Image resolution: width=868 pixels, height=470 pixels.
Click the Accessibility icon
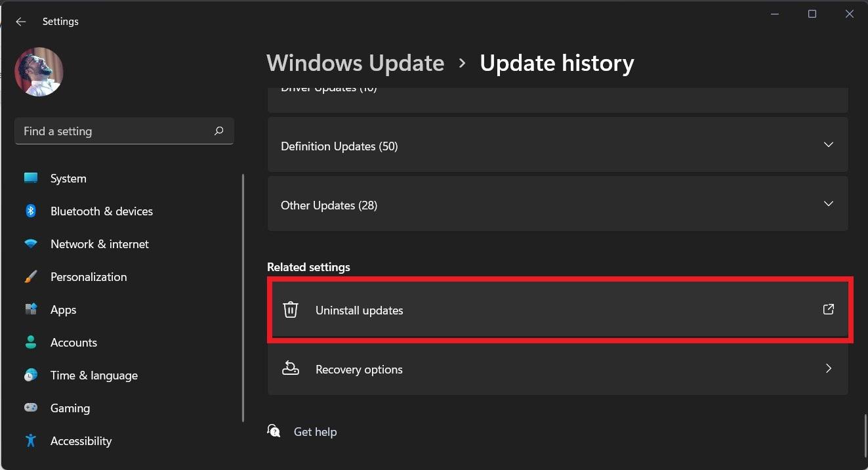point(31,440)
